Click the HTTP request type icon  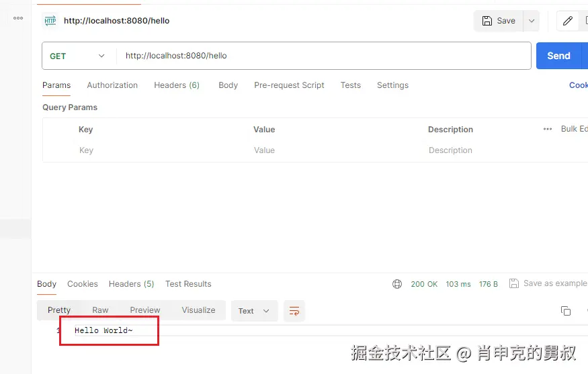[x=50, y=21]
